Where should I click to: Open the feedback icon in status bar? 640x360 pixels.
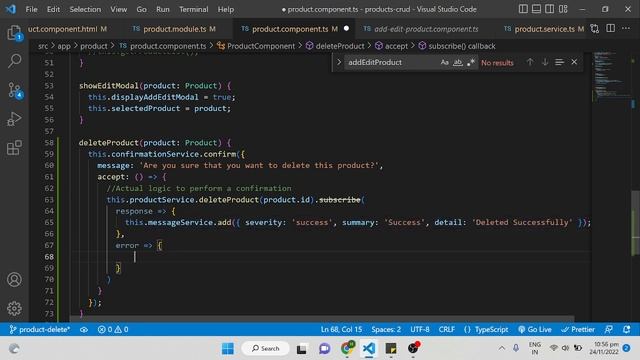[x=609, y=329]
